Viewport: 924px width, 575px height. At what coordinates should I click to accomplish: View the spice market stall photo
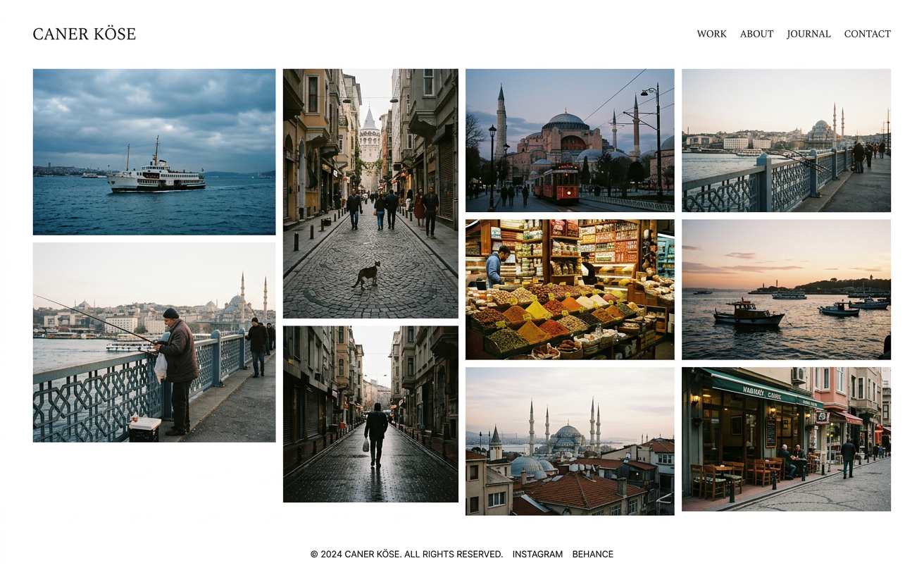pos(570,290)
